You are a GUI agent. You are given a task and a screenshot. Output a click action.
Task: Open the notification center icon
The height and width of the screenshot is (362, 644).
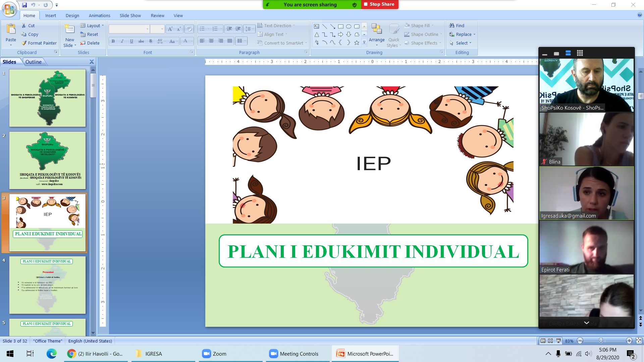click(x=631, y=354)
